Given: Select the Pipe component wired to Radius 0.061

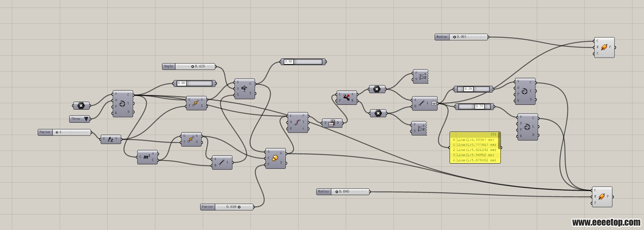Looking at the screenshot, I should point(604,48).
